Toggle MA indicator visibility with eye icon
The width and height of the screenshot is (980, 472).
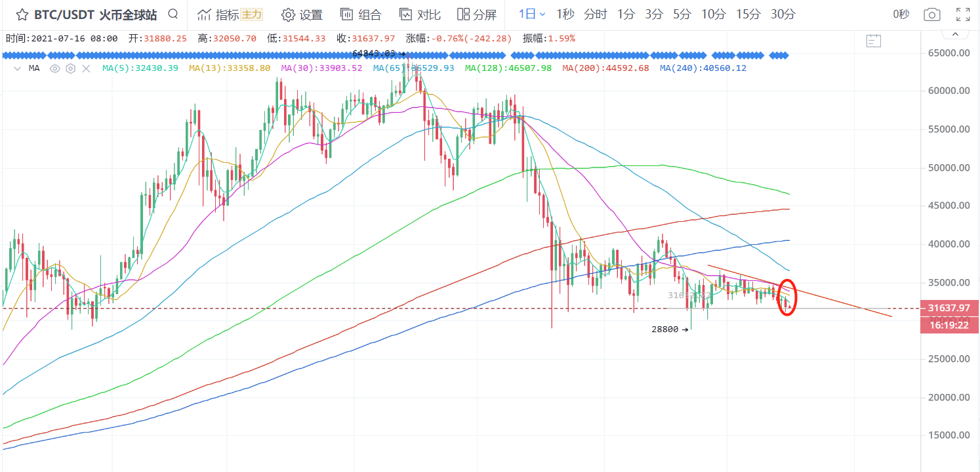pos(55,68)
